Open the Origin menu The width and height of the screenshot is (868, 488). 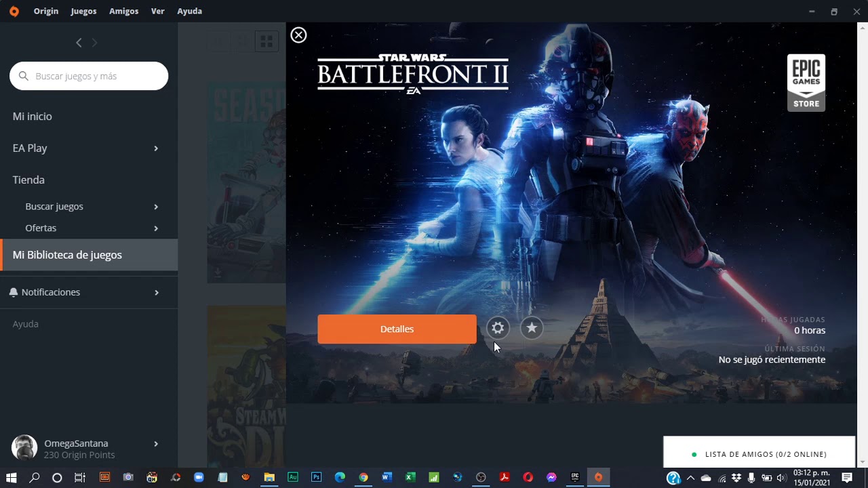click(x=46, y=11)
